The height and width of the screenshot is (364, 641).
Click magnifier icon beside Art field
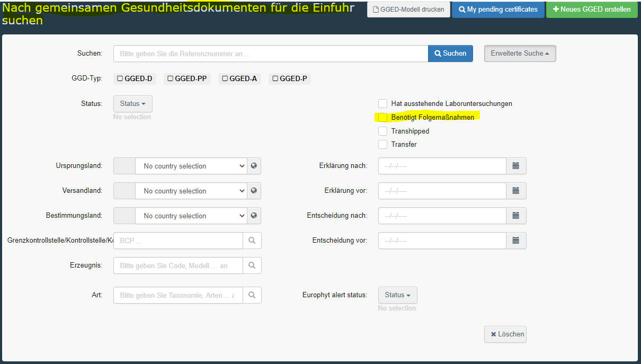click(252, 295)
